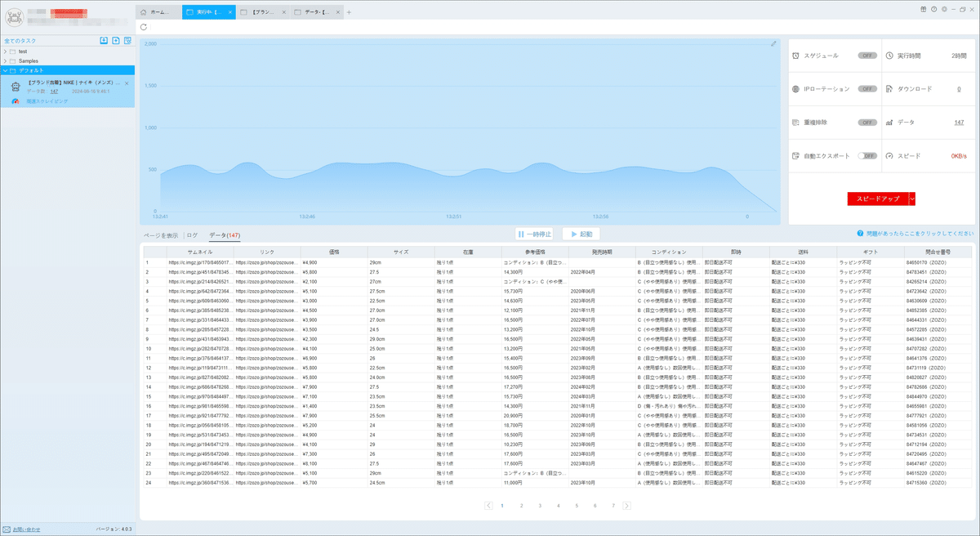Toggle the IPローテーション OFF switch
The image size is (980, 536).
pos(867,88)
